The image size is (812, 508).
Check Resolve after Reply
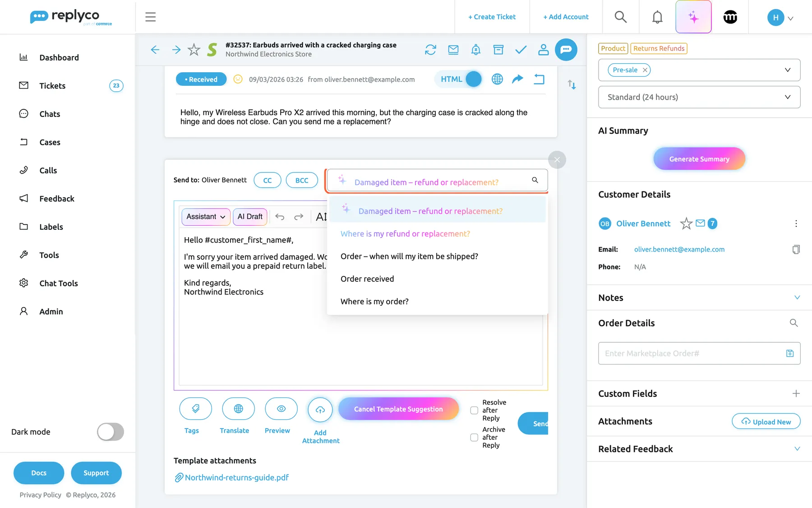474,410
